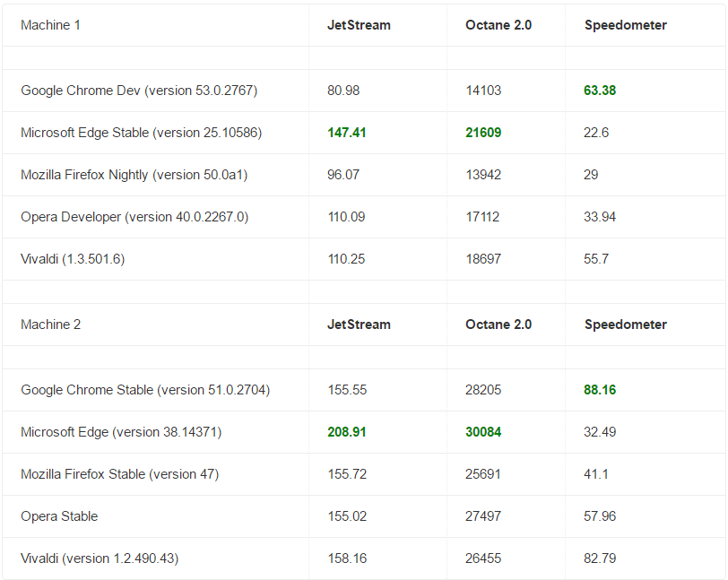Click the green 21609 Octane score
728x580 pixels.
click(x=483, y=133)
